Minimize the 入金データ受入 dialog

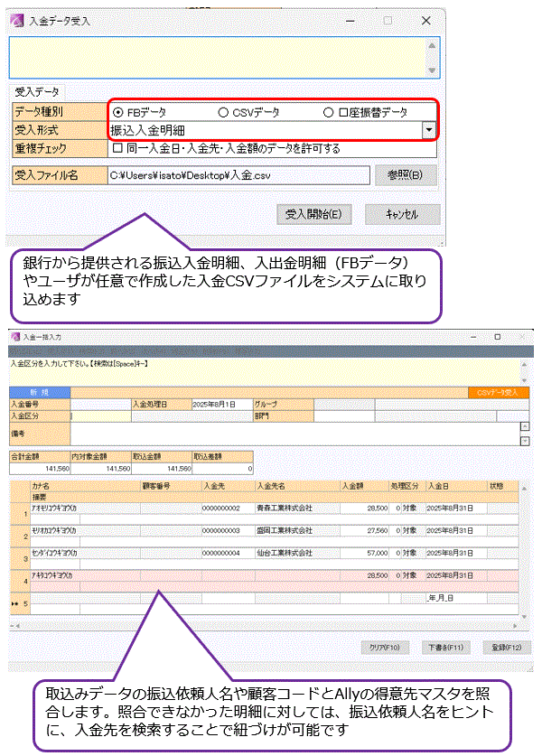[x=350, y=21]
